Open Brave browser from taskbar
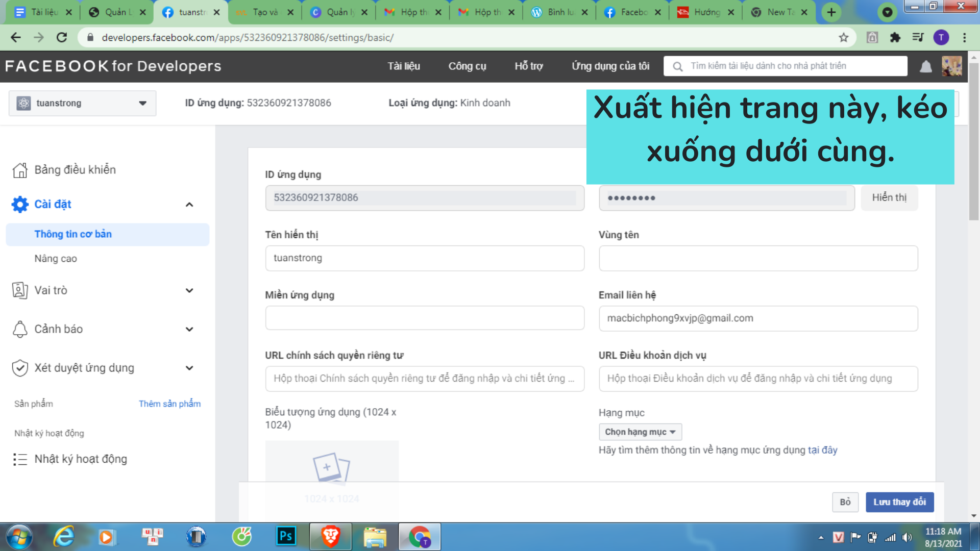The width and height of the screenshot is (980, 551). (x=331, y=537)
